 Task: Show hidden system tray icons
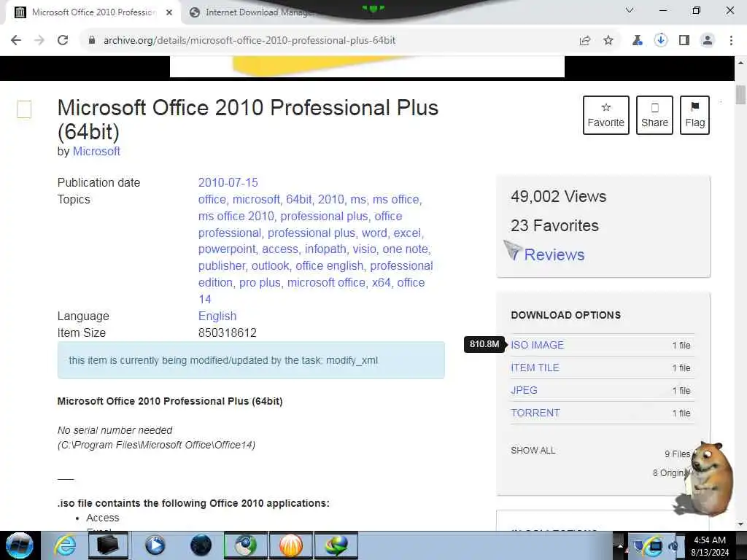click(620, 546)
